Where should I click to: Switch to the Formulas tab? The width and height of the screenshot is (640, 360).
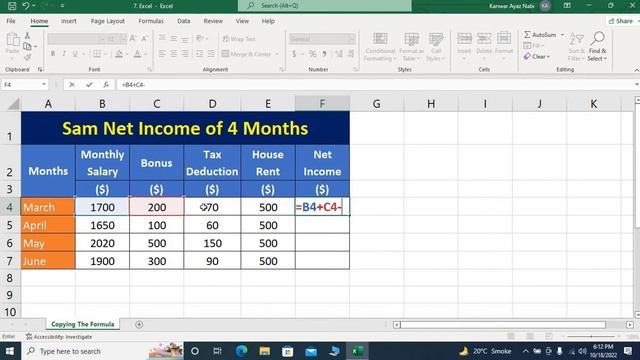[x=151, y=21]
